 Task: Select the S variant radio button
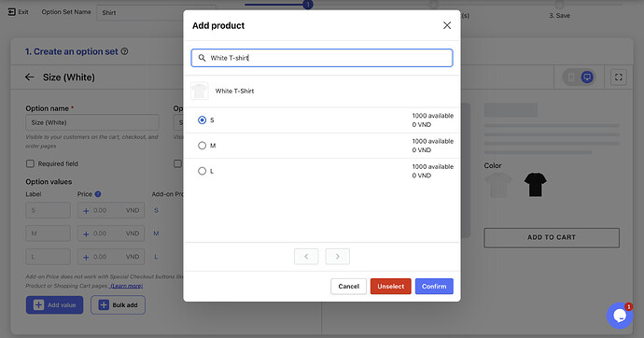click(x=202, y=120)
